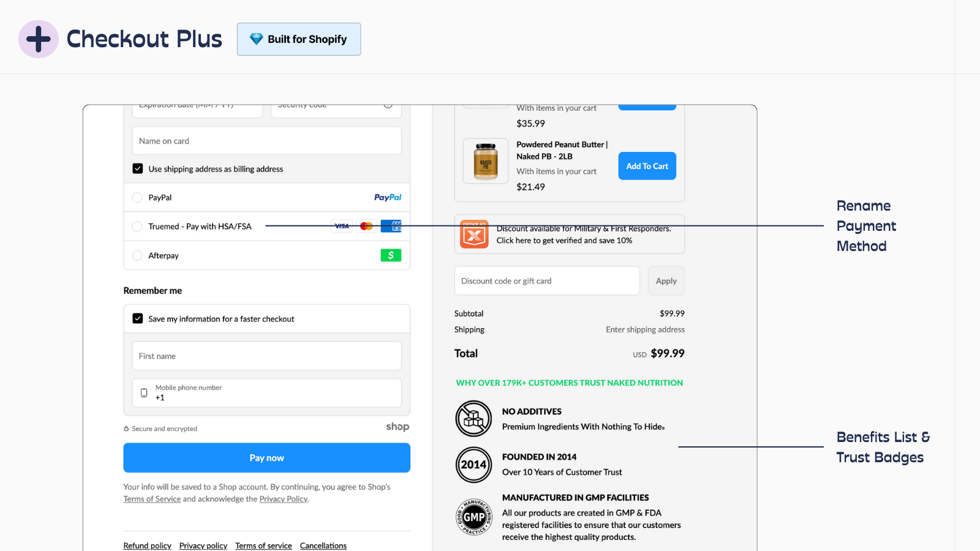
Task: Click the Checkout Plus title text
Action: [145, 39]
